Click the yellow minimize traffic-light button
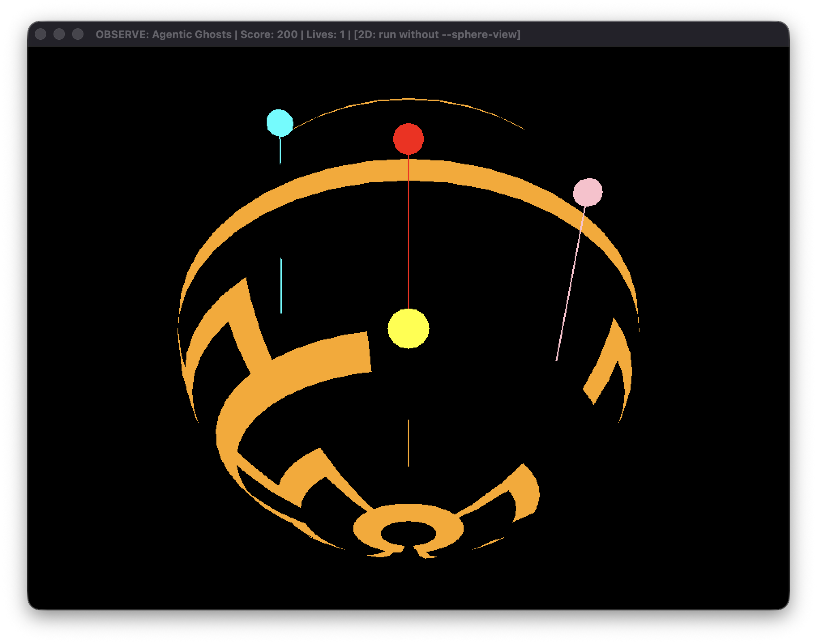Screen dimensions: 817x644 coord(60,35)
